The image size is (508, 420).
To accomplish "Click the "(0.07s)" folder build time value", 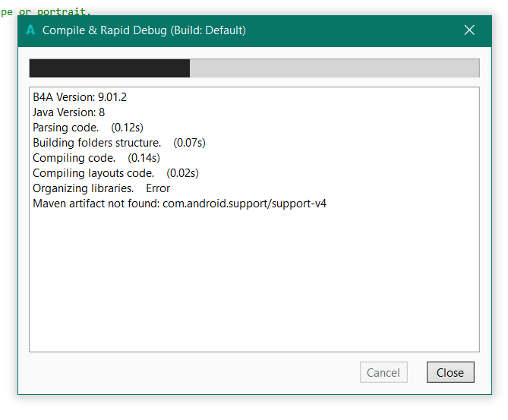I will coord(190,143).
